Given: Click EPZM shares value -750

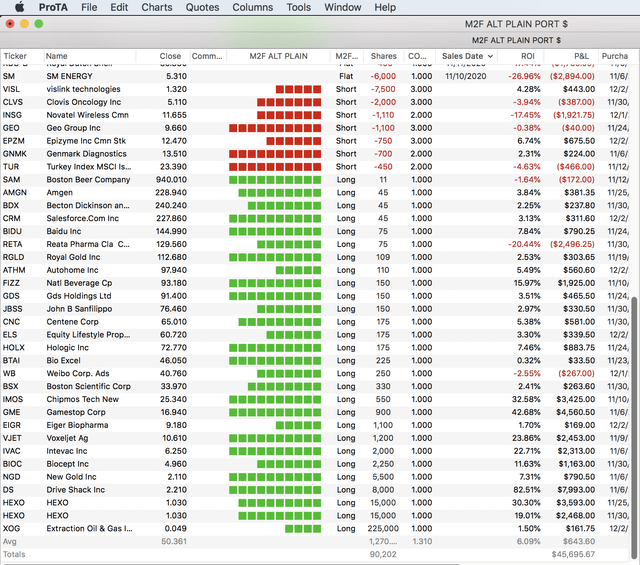Looking at the screenshot, I should (x=383, y=141).
